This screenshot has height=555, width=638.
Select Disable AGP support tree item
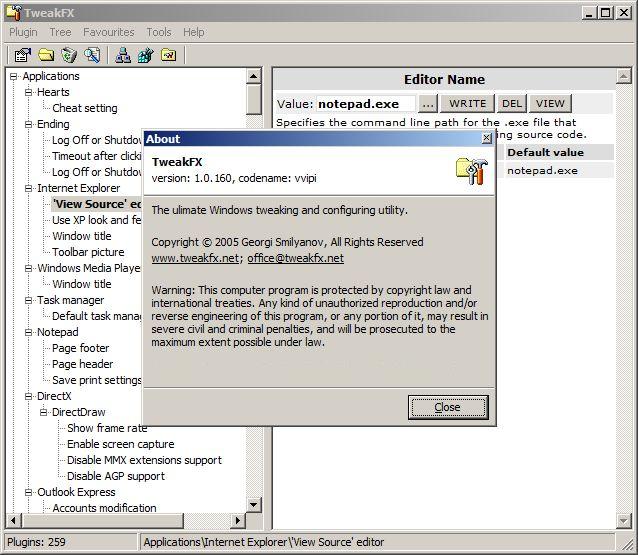tap(116, 476)
